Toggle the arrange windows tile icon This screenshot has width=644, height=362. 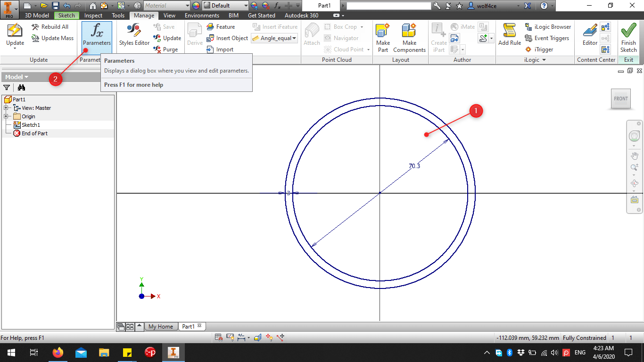[x=130, y=327]
